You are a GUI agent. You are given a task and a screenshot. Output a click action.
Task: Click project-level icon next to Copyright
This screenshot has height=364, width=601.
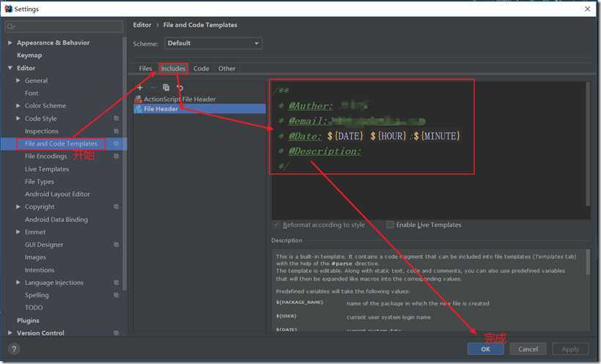(x=116, y=207)
